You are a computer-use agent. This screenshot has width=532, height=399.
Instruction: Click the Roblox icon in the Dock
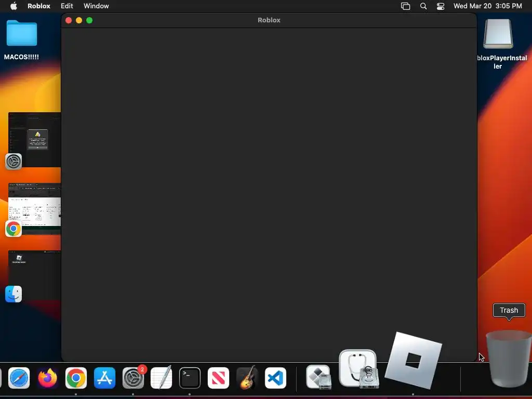(413, 361)
